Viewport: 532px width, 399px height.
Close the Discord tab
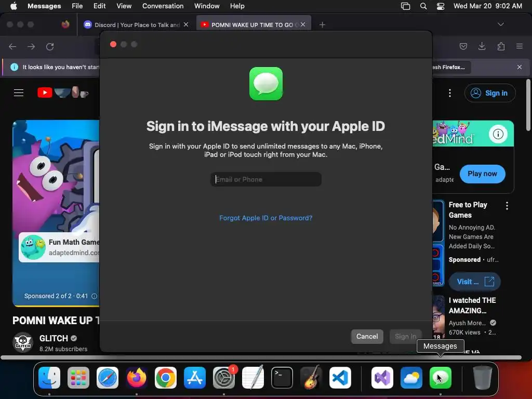[186, 24]
